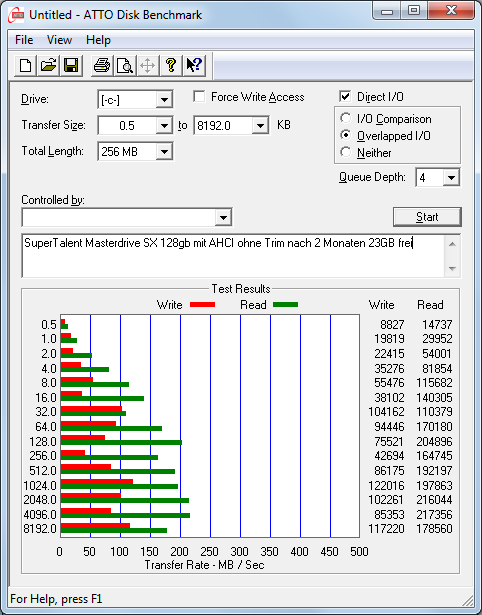Select Overlapped I/O radio option

pos(346,135)
